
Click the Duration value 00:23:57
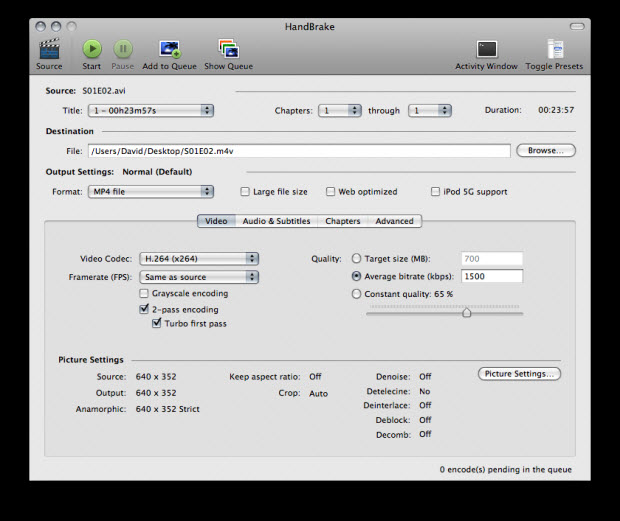coord(556,110)
